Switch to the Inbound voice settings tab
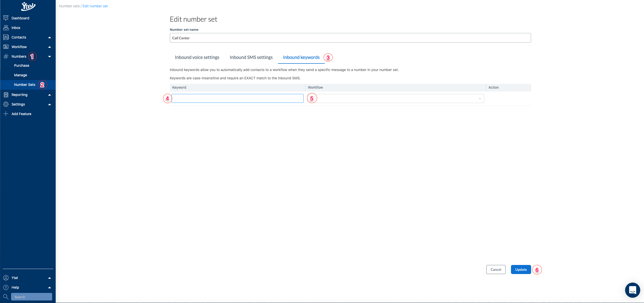The image size is (644, 303). (x=197, y=57)
